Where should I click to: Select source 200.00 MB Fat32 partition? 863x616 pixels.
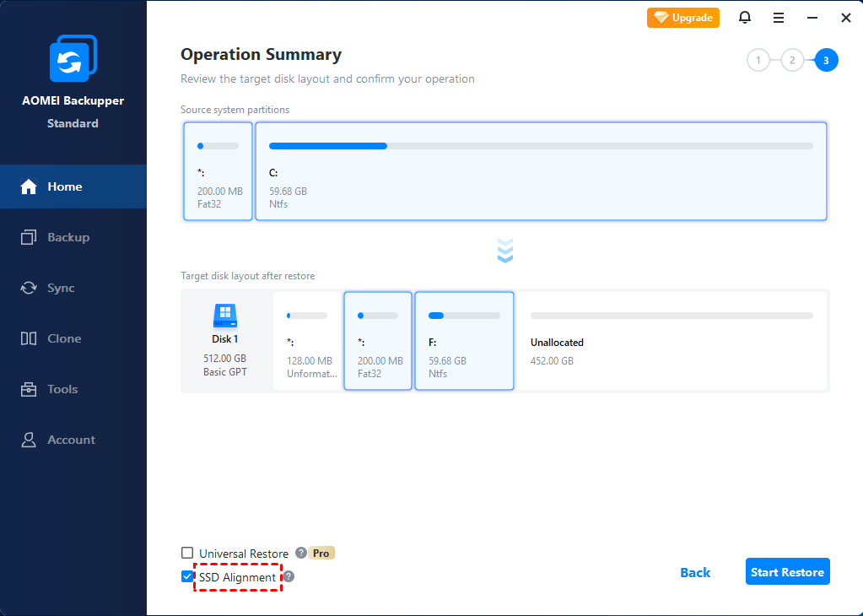coord(218,171)
